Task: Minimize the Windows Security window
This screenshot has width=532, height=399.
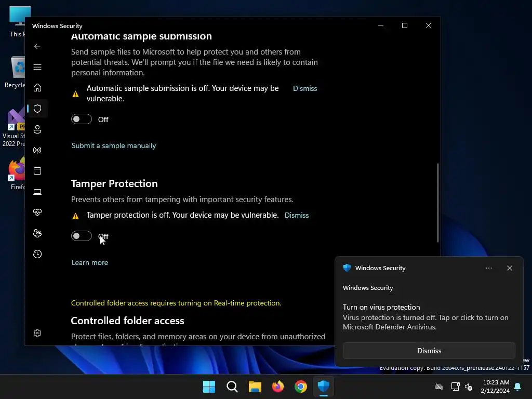Action: (381, 25)
